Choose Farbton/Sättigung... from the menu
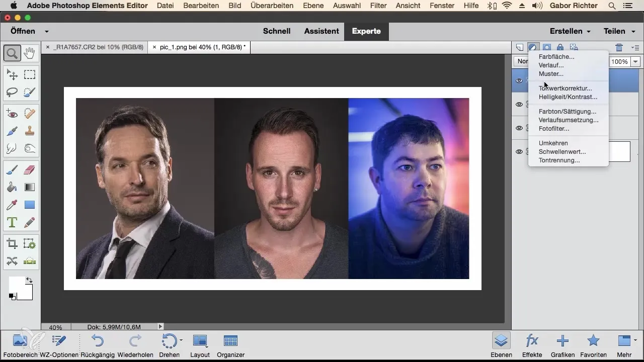Viewport: 644px width, 362px height. click(x=568, y=111)
